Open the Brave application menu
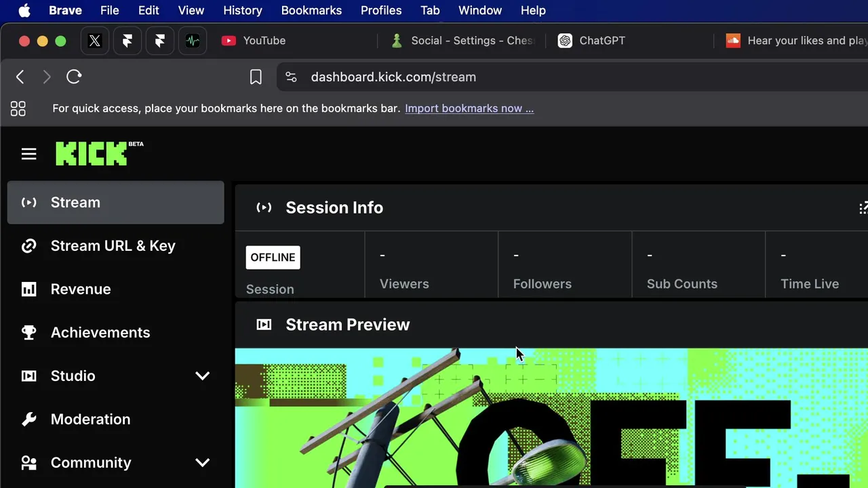The image size is (868, 488). (65, 10)
